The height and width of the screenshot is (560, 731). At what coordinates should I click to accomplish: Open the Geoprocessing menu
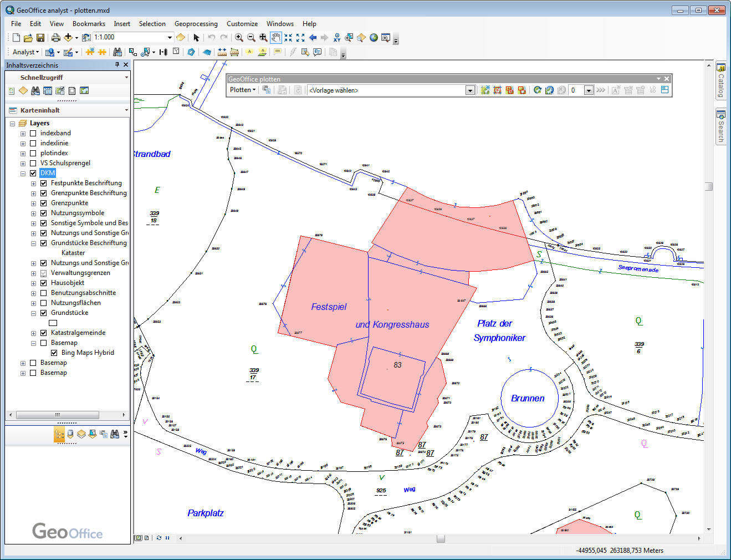196,24
